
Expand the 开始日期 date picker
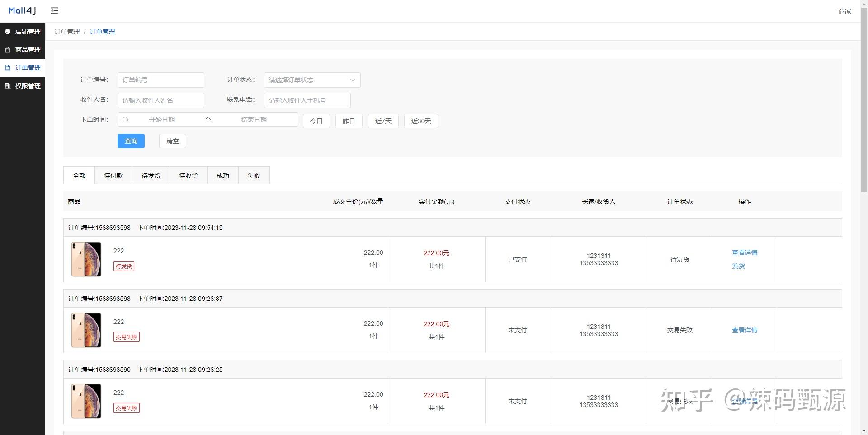coord(160,120)
